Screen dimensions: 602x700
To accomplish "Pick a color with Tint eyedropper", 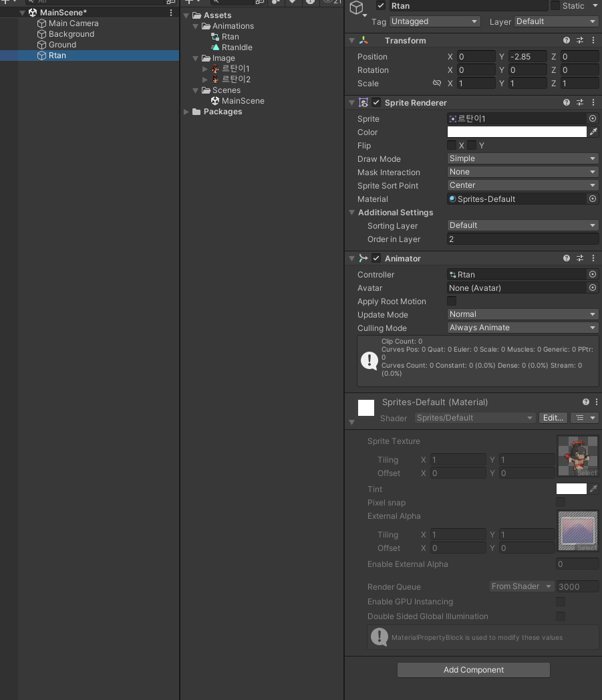I will (593, 489).
